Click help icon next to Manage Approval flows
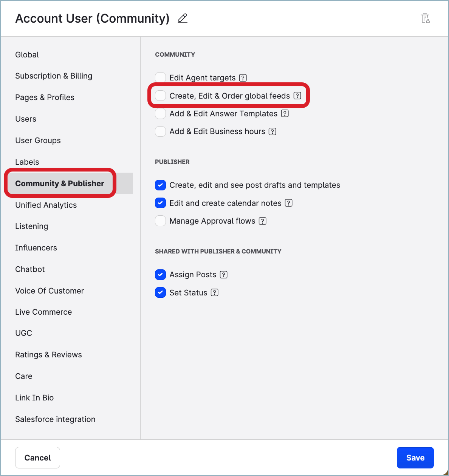The image size is (449, 476). 263,221
